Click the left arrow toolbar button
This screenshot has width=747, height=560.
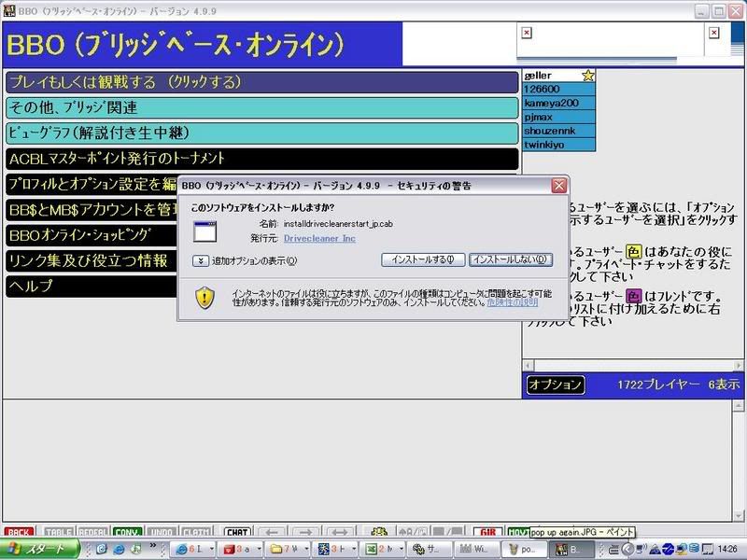pos(272,532)
